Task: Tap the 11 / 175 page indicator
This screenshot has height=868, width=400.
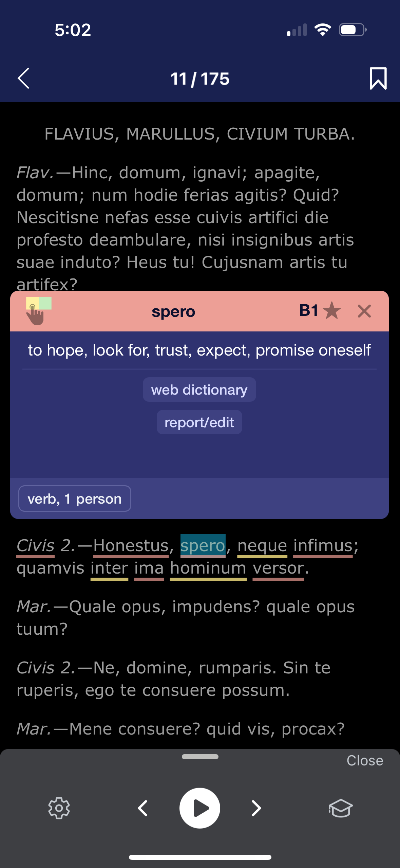Action: [200, 78]
